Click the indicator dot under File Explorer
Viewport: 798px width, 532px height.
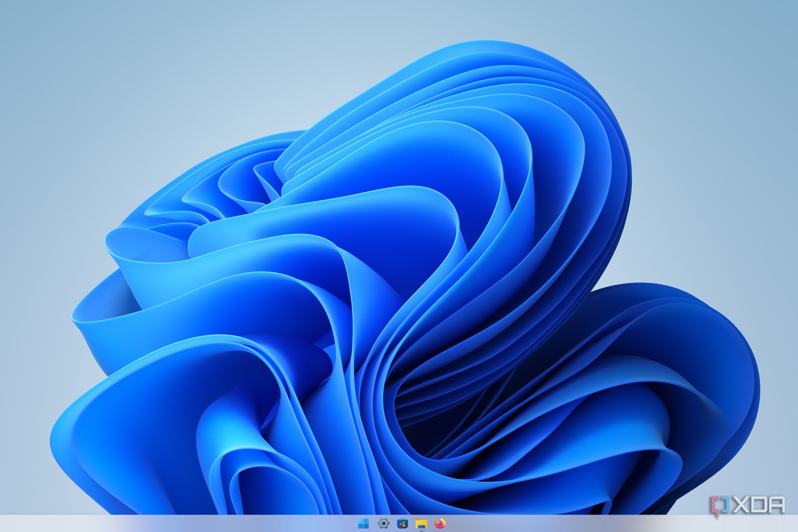[421, 530]
